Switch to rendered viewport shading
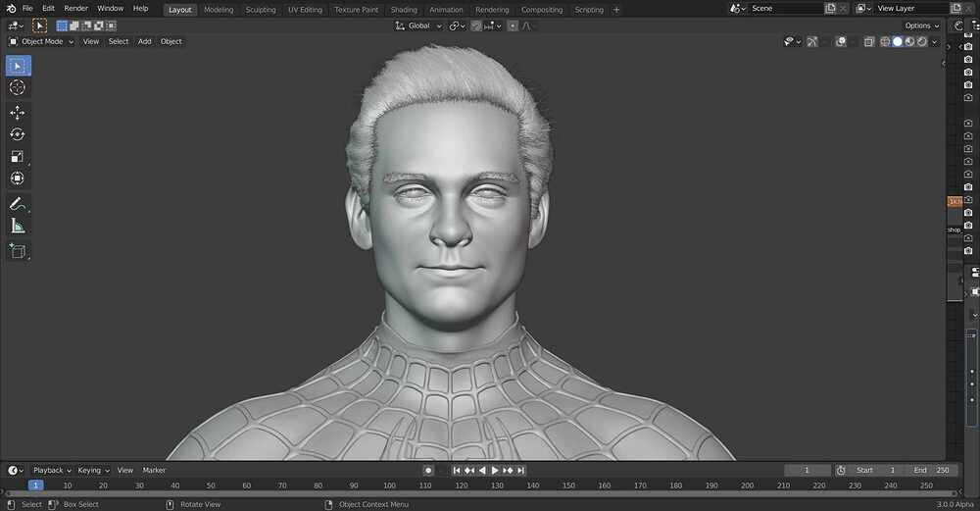This screenshot has width=980, height=511. tap(922, 42)
